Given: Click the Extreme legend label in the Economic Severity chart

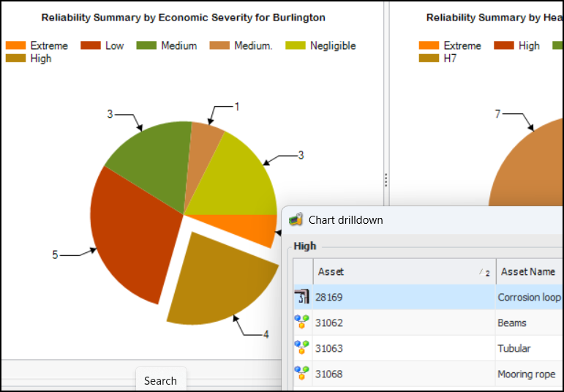Looking at the screenshot, I should click(49, 45).
